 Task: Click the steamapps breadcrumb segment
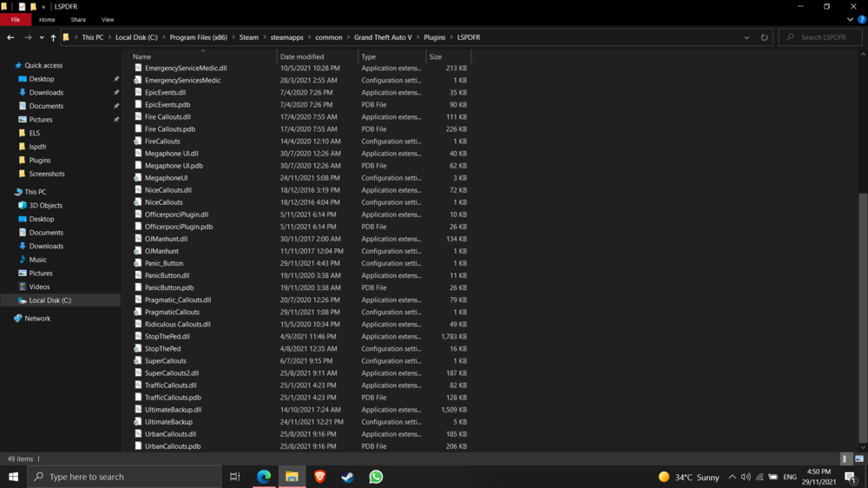pos(286,37)
